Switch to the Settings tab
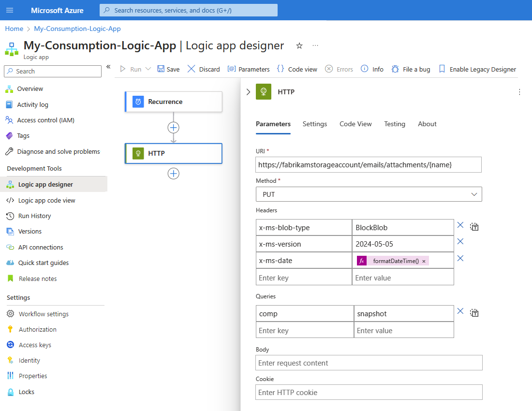The image size is (532, 411). point(315,124)
